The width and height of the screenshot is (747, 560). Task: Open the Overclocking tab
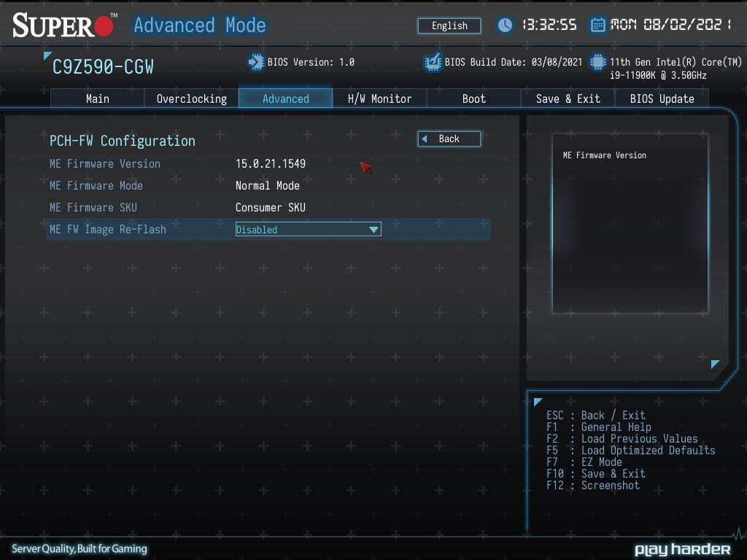192,99
